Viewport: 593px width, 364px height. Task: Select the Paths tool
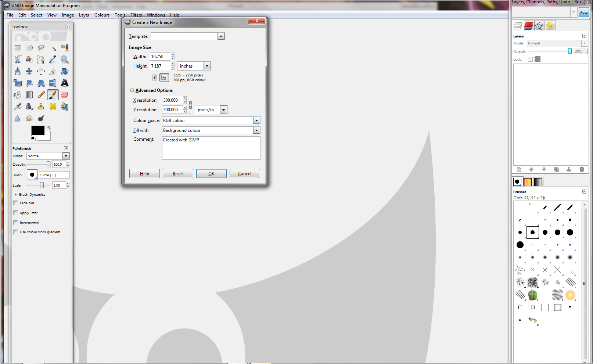[x=41, y=60]
